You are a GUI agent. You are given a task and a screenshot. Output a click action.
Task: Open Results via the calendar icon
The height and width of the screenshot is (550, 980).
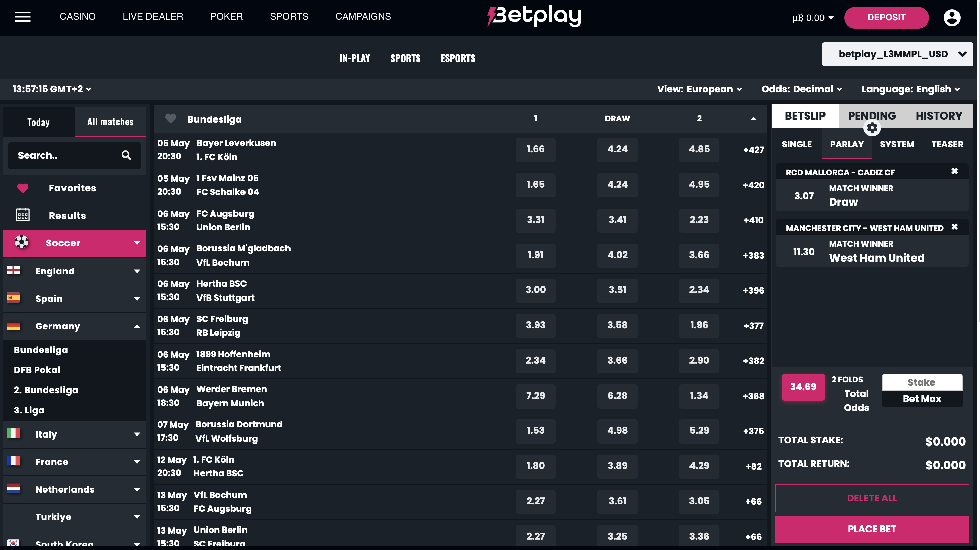tap(23, 215)
